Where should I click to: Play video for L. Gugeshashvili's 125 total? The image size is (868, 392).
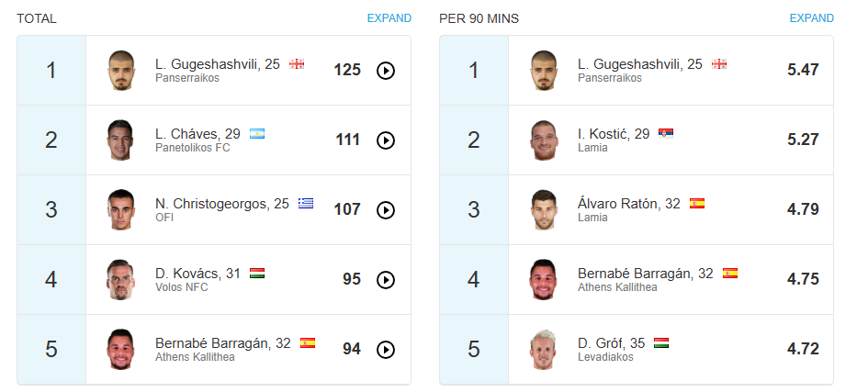click(386, 71)
